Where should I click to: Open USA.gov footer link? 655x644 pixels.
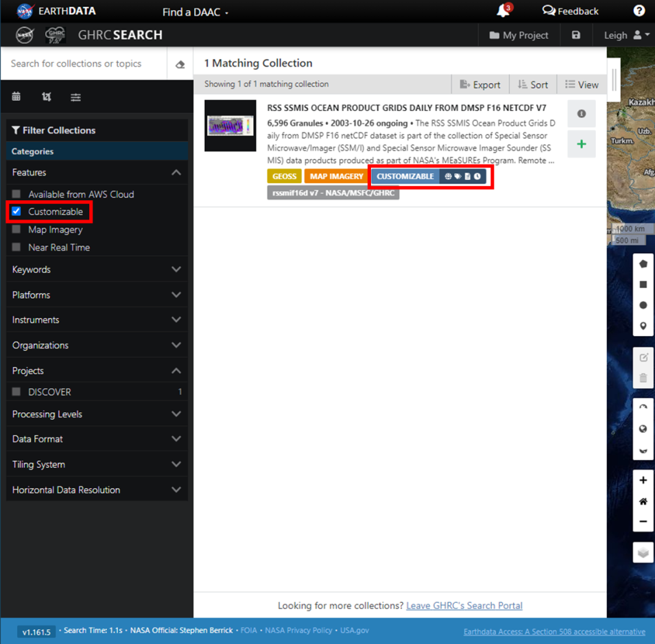(354, 630)
